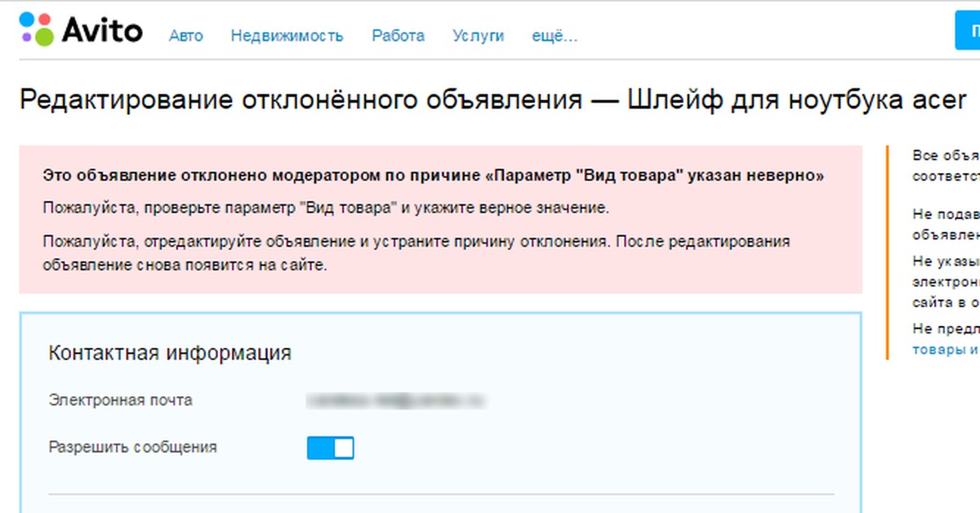This screenshot has height=513, width=980.
Task: Go to the Недвижимость section
Action: (287, 36)
